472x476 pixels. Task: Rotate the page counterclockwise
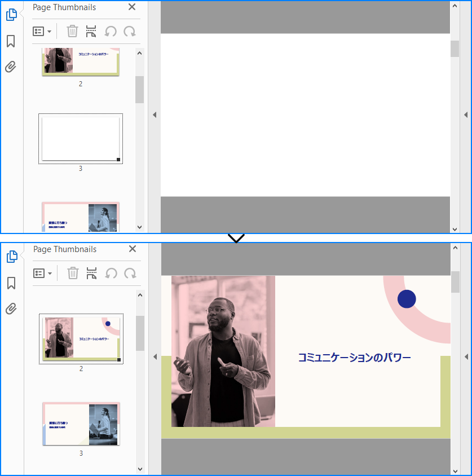(x=111, y=31)
